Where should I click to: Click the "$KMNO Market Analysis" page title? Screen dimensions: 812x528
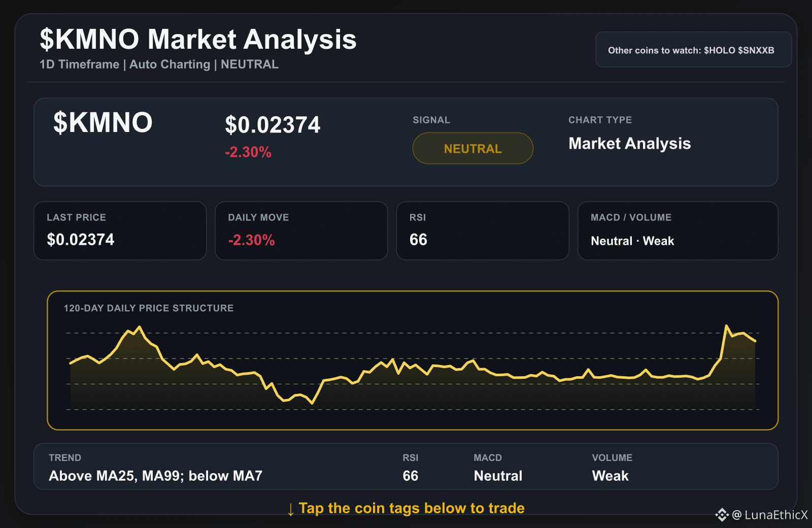coord(198,39)
